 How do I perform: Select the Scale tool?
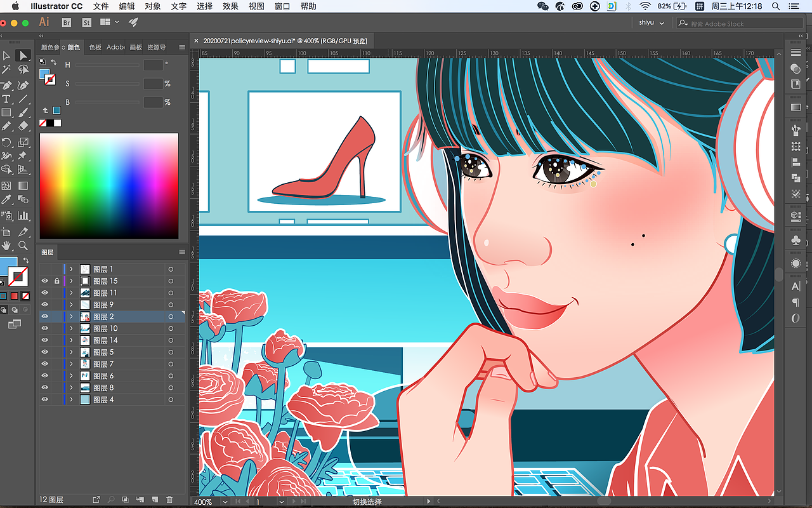coord(23,142)
